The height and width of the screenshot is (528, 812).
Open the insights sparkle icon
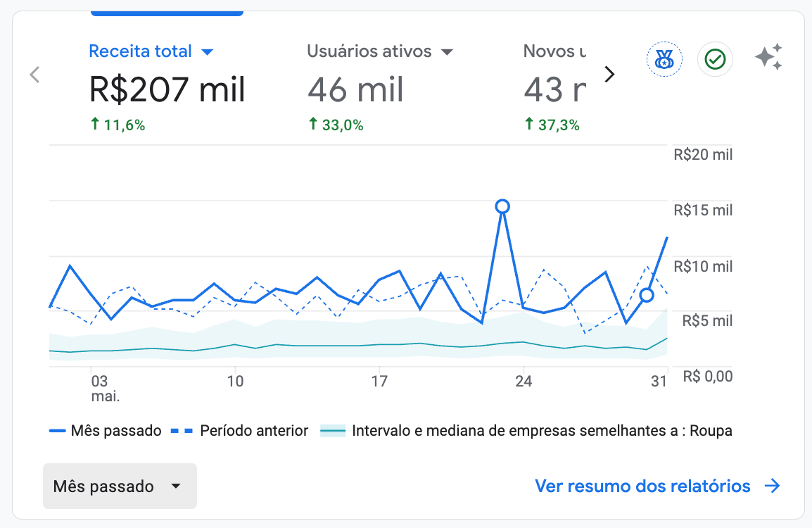[768, 57]
